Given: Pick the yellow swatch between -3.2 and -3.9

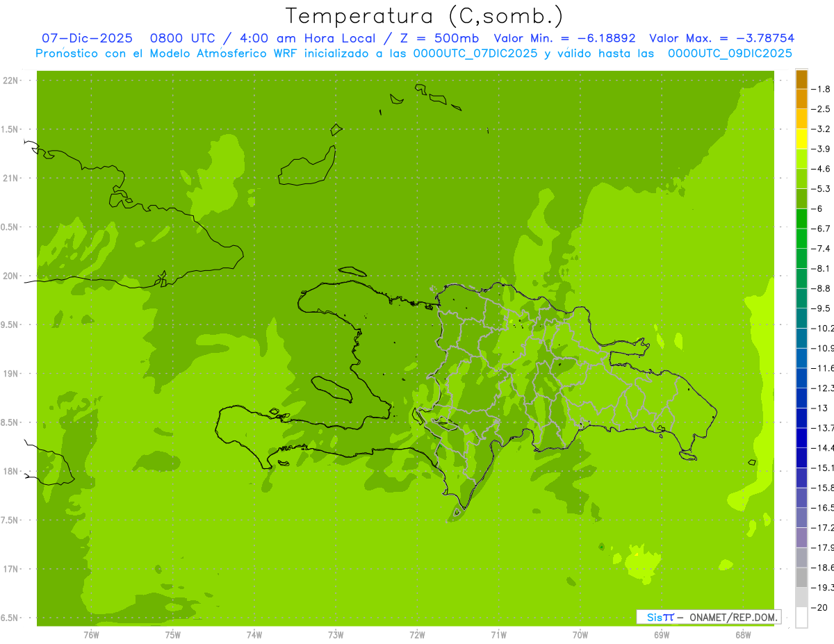Looking at the screenshot, I should (801, 139).
